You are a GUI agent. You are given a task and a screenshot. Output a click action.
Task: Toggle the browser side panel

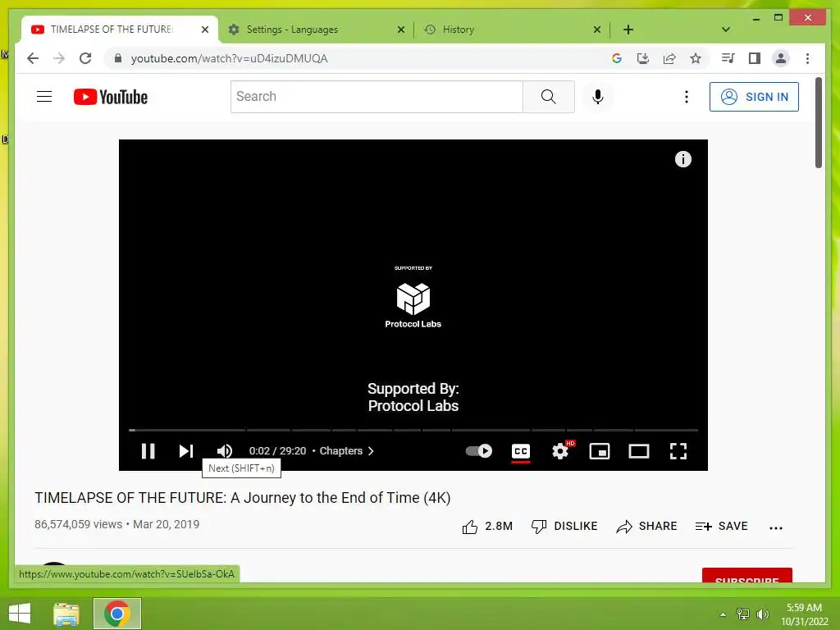tap(755, 58)
